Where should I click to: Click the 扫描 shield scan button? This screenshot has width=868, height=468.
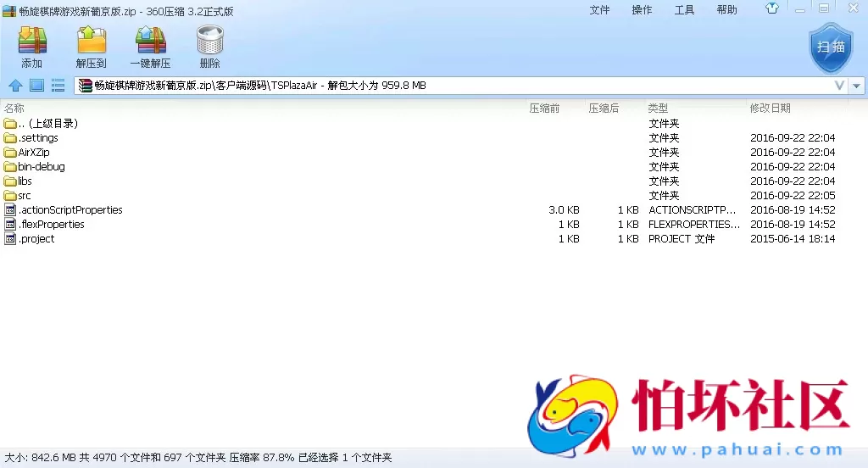pos(831,48)
